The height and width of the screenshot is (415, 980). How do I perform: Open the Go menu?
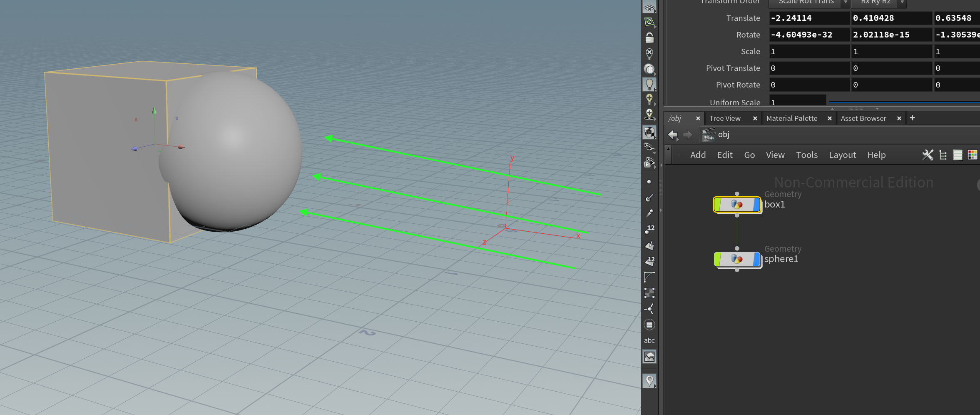point(749,155)
